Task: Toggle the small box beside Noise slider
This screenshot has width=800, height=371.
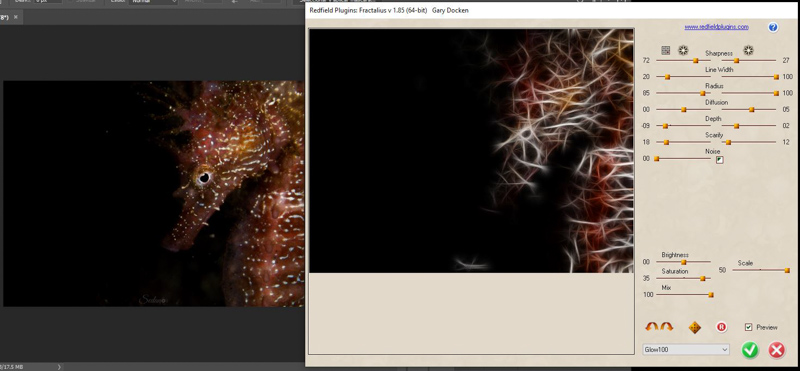Action: 719,160
